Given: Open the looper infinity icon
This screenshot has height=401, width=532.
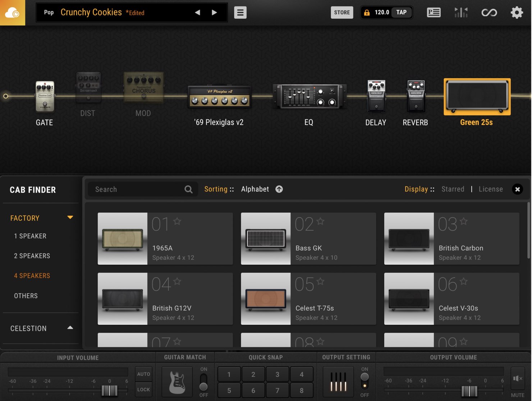Looking at the screenshot, I should click(489, 13).
